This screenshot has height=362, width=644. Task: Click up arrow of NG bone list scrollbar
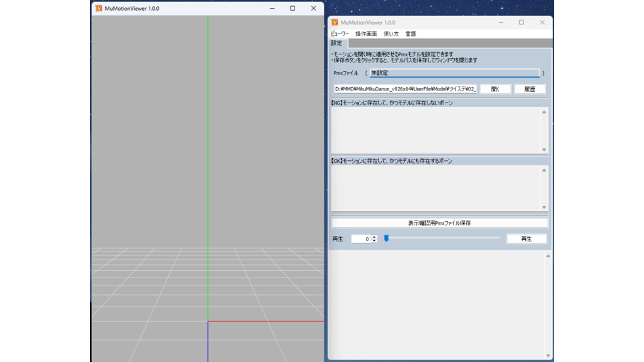click(x=544, y=112)
